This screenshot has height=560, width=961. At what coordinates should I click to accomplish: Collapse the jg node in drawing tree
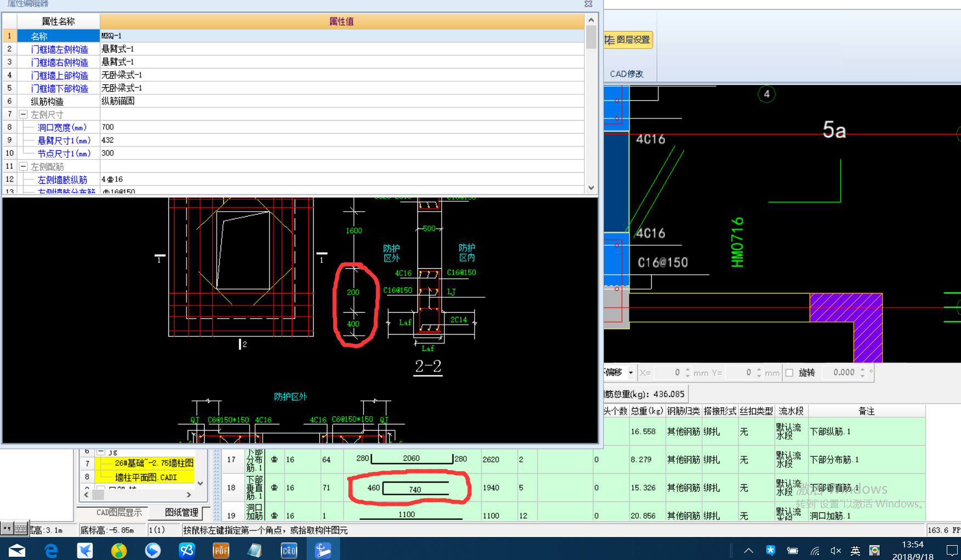[x=101, y=452]
